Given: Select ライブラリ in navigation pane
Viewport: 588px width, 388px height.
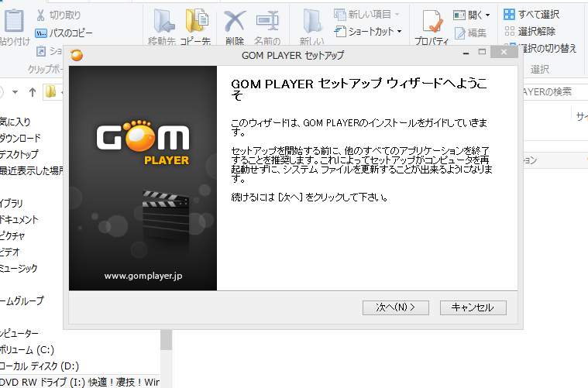Looking at the screenshot, I should click(12, 203).
